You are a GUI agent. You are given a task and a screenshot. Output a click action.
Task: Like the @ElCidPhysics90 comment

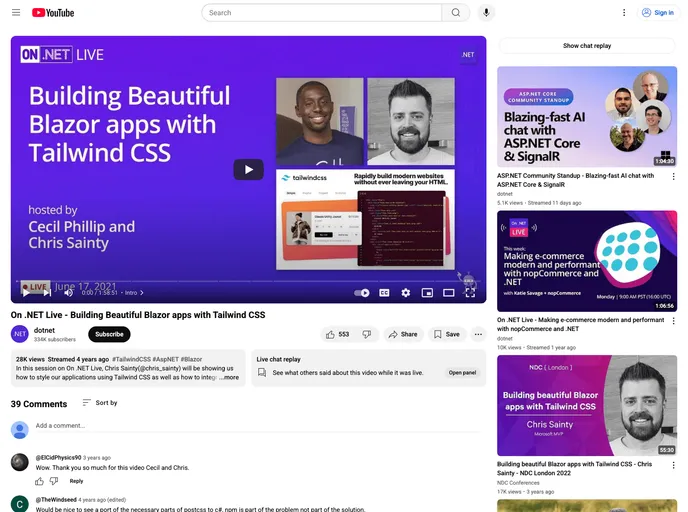(39, 481)
